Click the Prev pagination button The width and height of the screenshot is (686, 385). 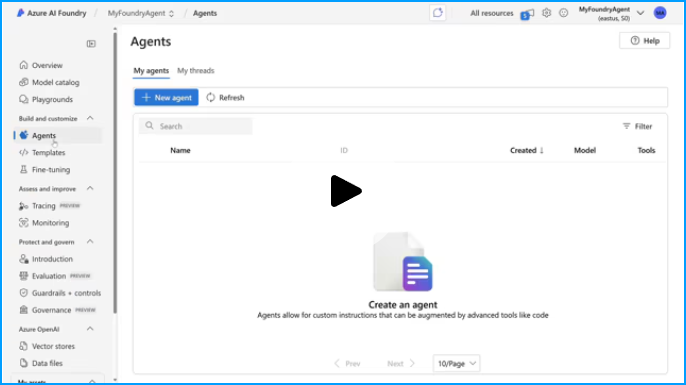coord(347,364)
